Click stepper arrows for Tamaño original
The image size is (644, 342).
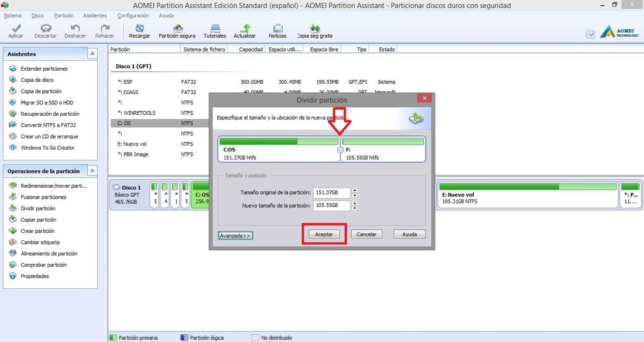[355, 192]
